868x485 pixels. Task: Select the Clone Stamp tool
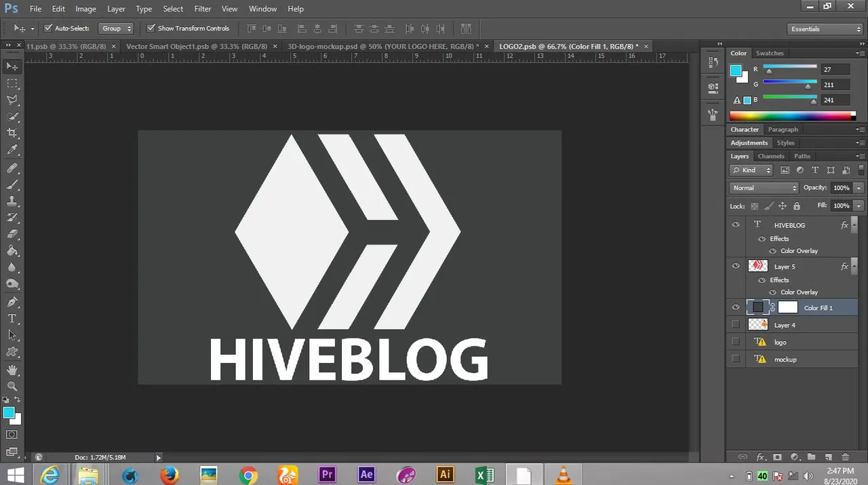[x=12, y=201]
